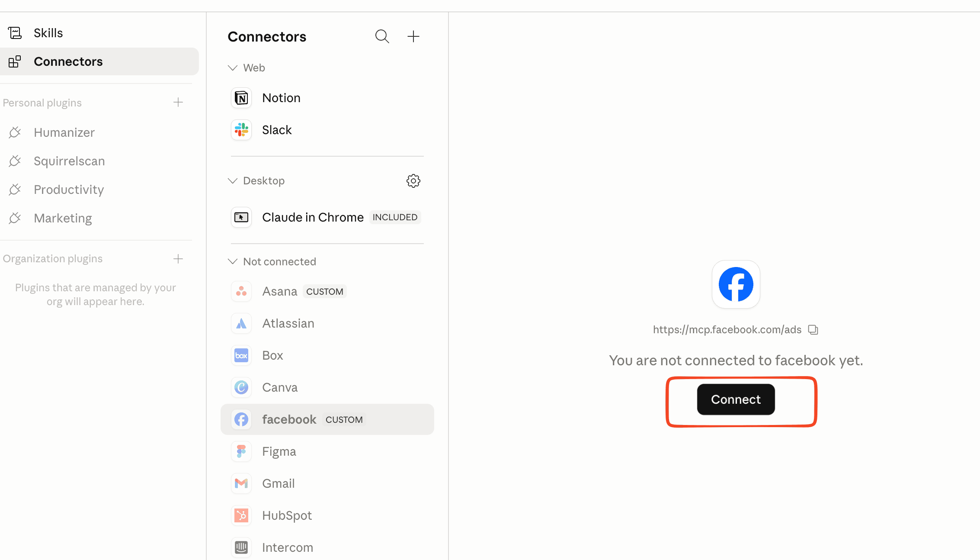Viewport: 980px width, 560px height.
Task: Click the Asana logo icon
Action: pos(241,292)
